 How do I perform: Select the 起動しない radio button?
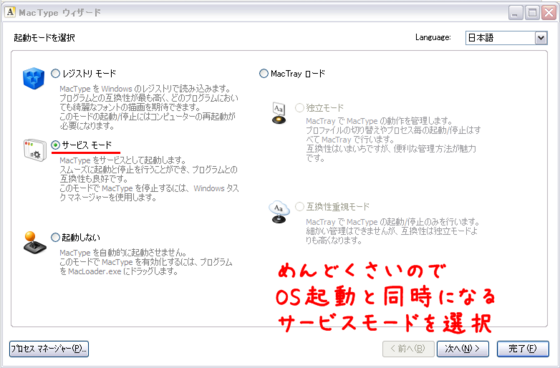[x=55, y=237]
